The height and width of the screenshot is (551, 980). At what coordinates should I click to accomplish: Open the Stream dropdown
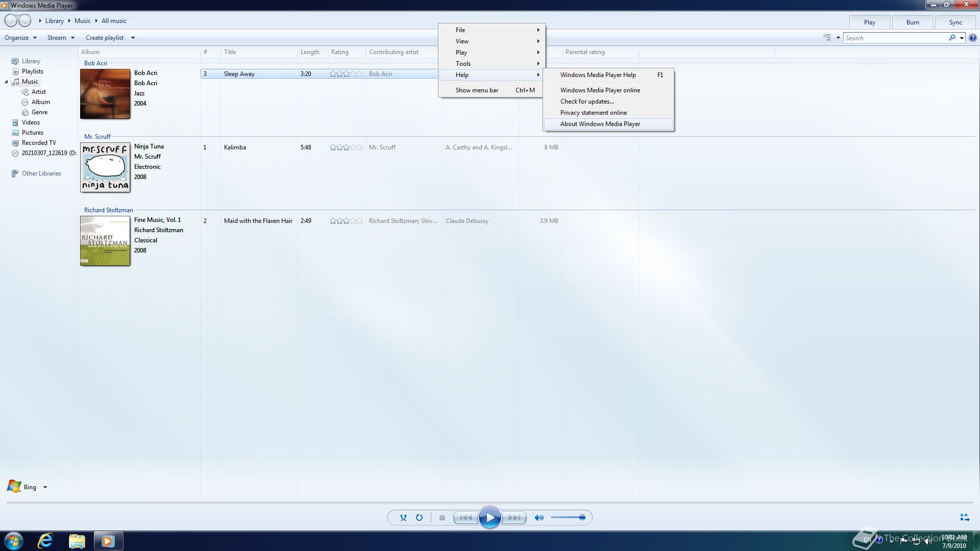pos(61,38)
